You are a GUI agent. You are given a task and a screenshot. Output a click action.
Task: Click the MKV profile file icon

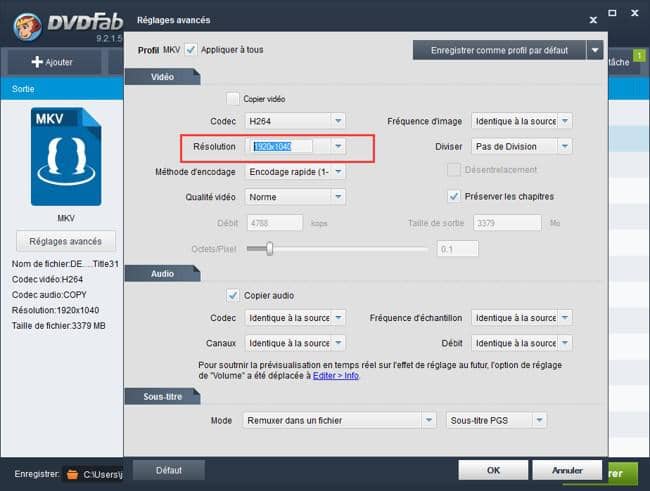pos(66,157)
